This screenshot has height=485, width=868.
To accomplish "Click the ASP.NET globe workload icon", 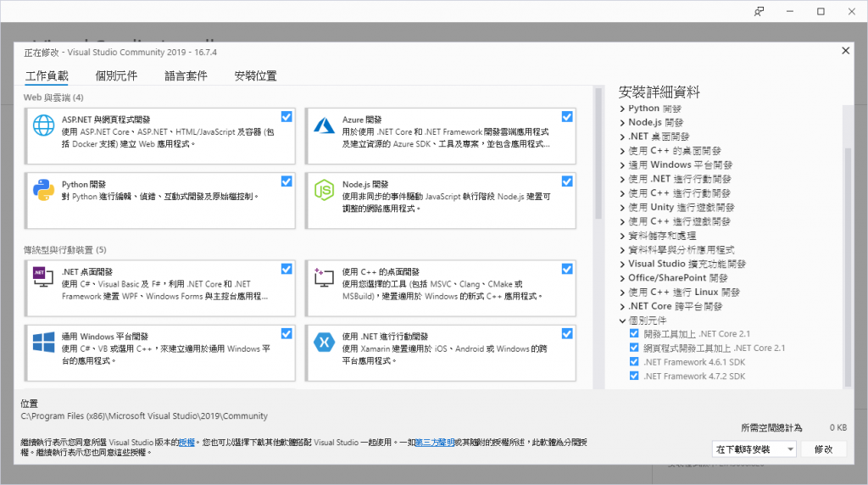I will (x=44, y=125).
